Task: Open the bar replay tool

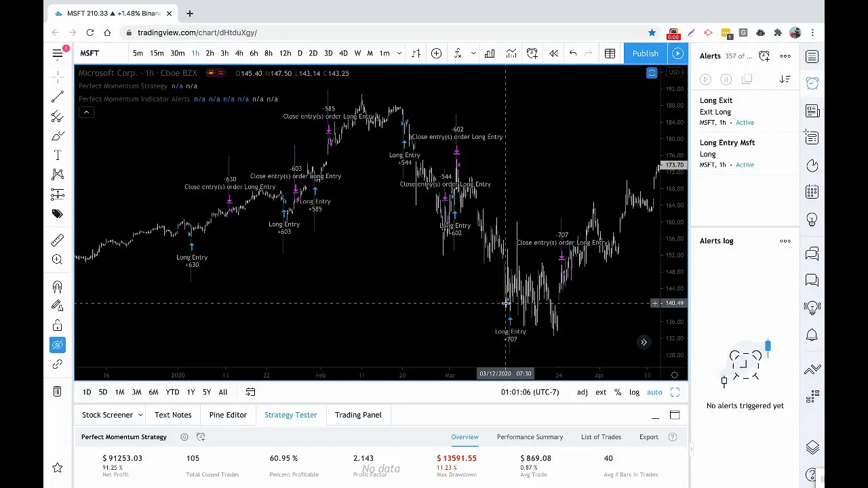Action: point(554,54)
